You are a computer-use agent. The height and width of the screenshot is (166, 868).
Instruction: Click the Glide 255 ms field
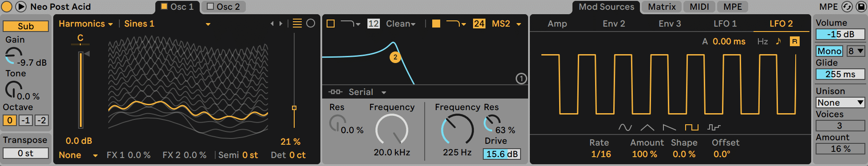click(x=840, y=74)
